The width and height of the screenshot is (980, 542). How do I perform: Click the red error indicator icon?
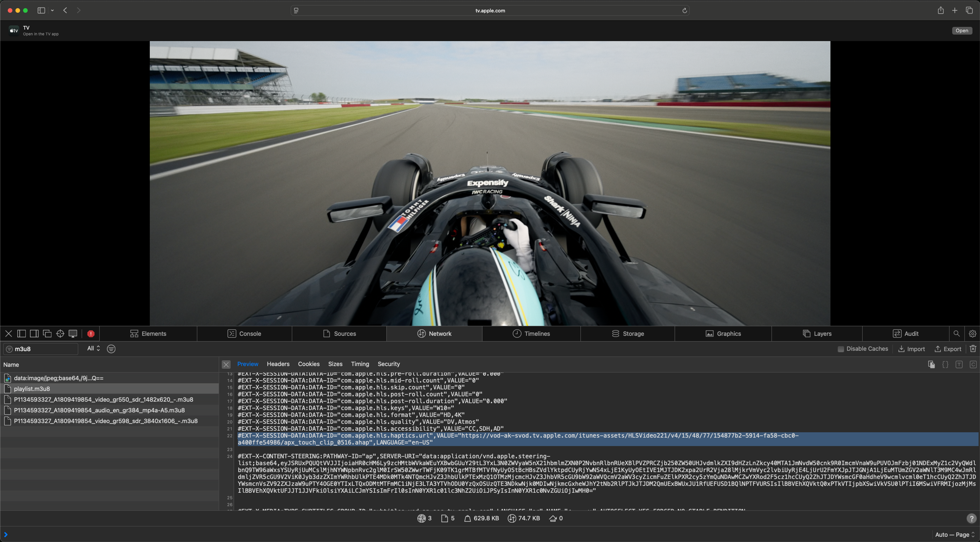point(91,334)
